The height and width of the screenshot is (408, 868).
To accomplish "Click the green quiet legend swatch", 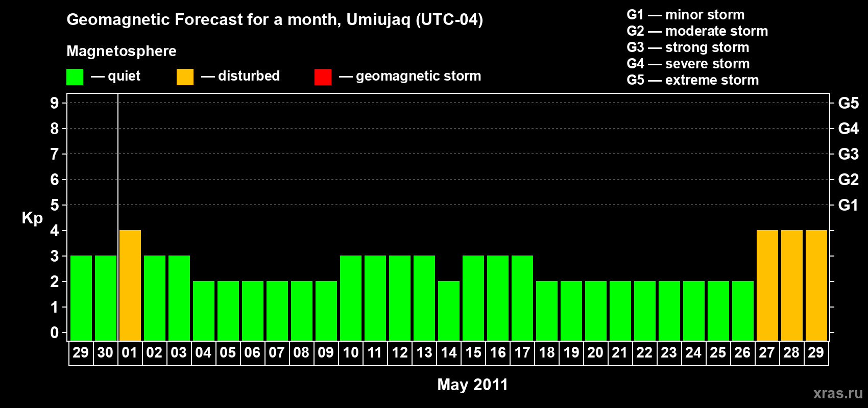I will tap(75, 77).
